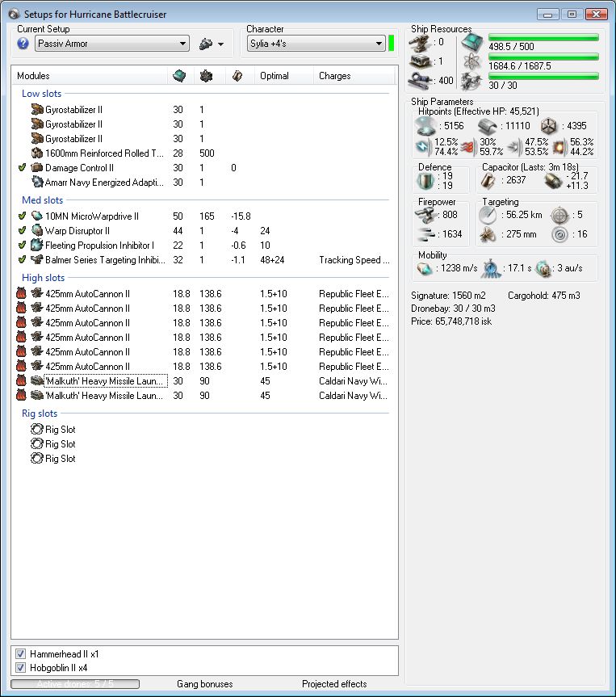Screen dimensions: 616x697
Task: Sort by the Charges column header
Action: coord(354,76)
